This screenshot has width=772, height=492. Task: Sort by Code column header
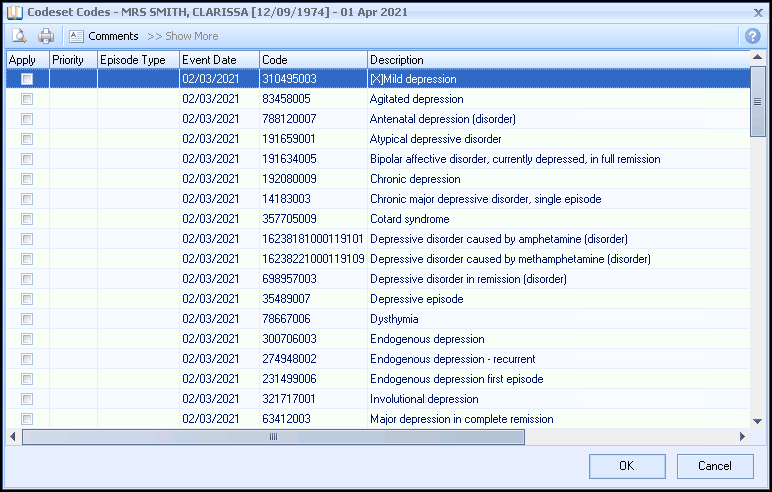coord(313,60)
